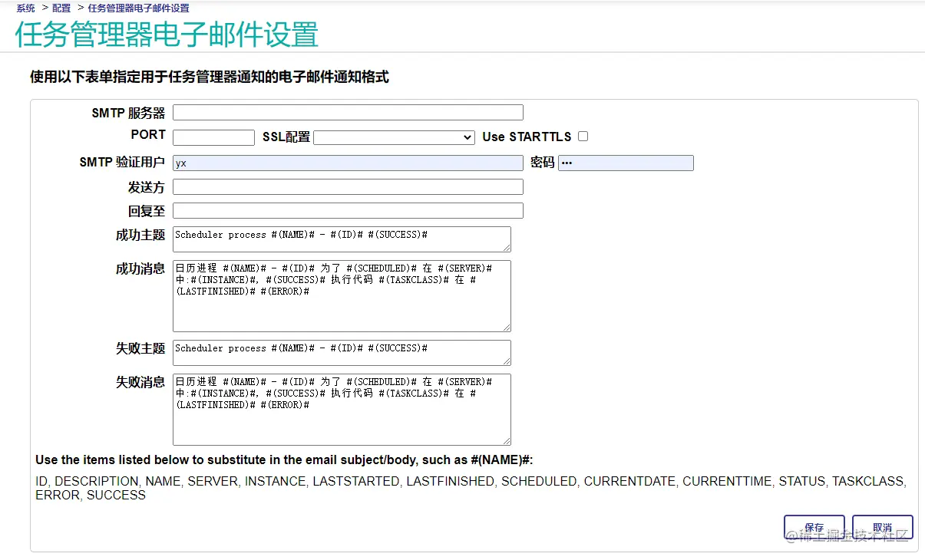Click the 成功消息 text area
This screenshot has width=925, height=560.
point(342,296)
